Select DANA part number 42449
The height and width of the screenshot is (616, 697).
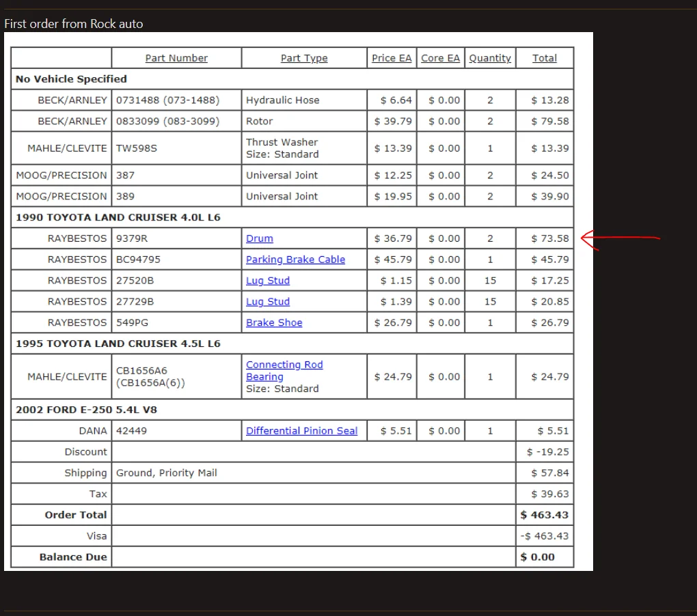(132, 431)
